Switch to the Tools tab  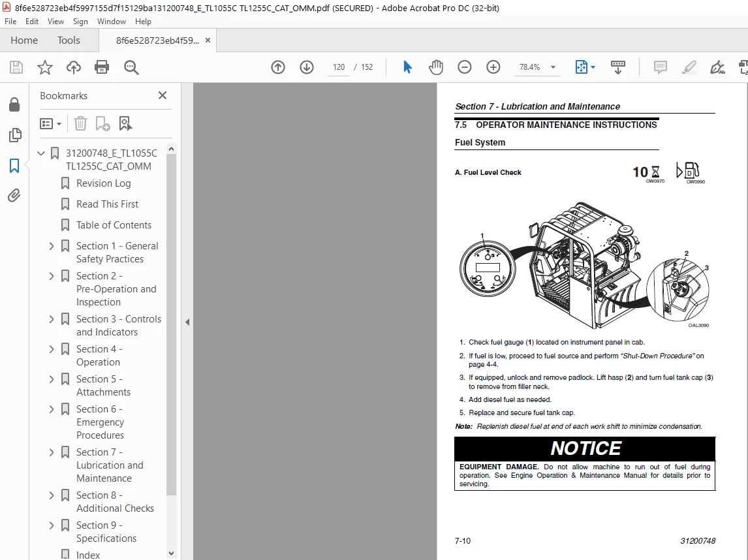[69, 40]
